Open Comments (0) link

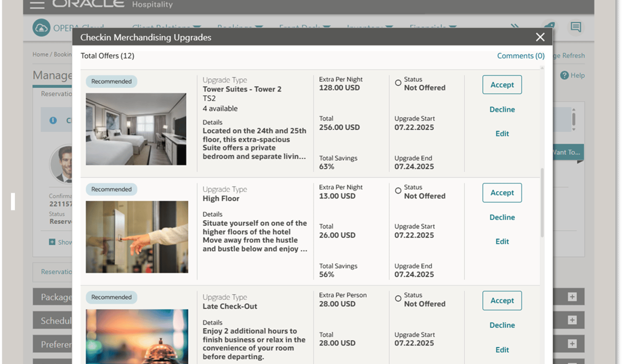coord(521,56)
